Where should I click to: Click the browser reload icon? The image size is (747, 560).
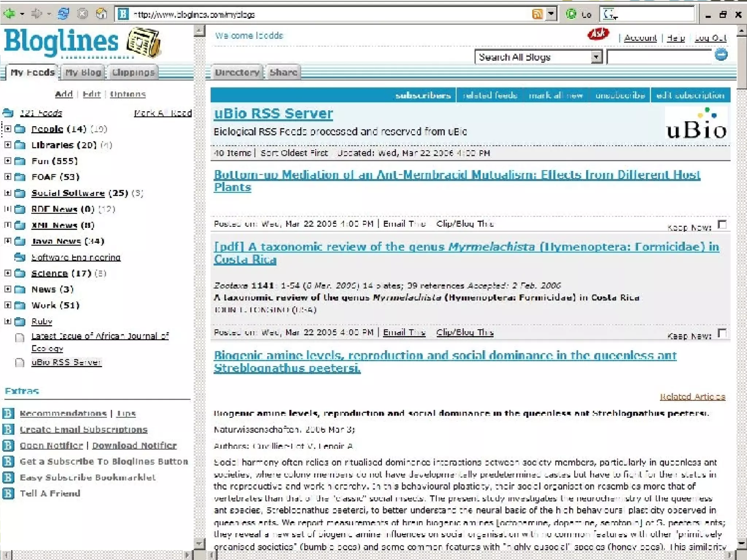[63, 14]
